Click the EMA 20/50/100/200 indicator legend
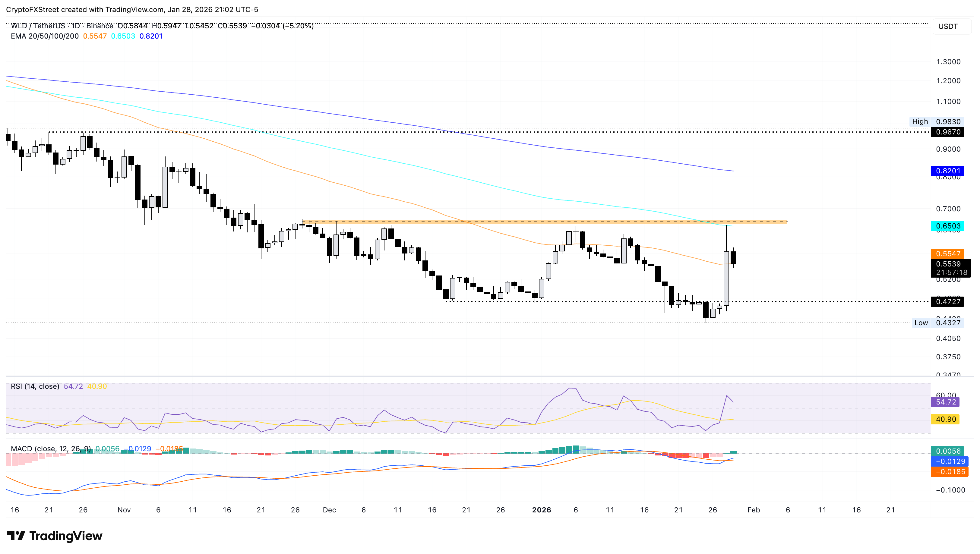Viewport: 980px width, 554px height. pyautogui.click(x=45, y=36)
